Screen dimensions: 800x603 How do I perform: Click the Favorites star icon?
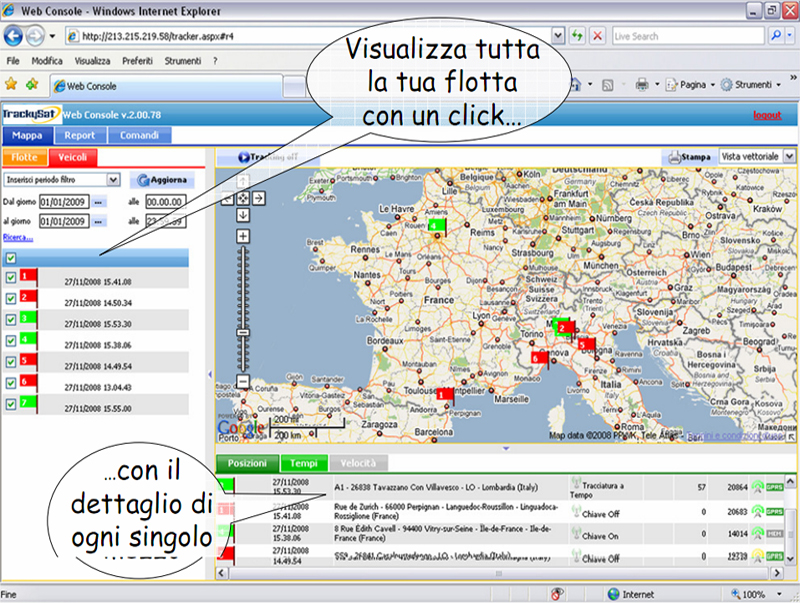tap(11, 84)
